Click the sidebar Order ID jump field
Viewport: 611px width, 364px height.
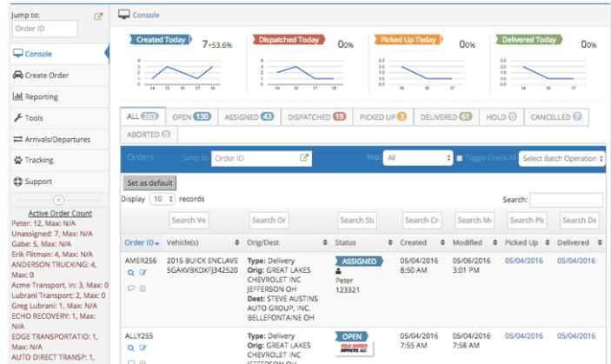[45, 29]
